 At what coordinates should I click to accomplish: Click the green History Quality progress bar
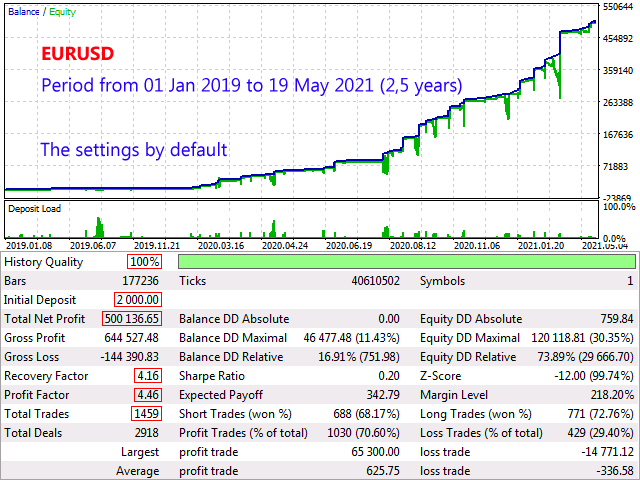(407, 262)
